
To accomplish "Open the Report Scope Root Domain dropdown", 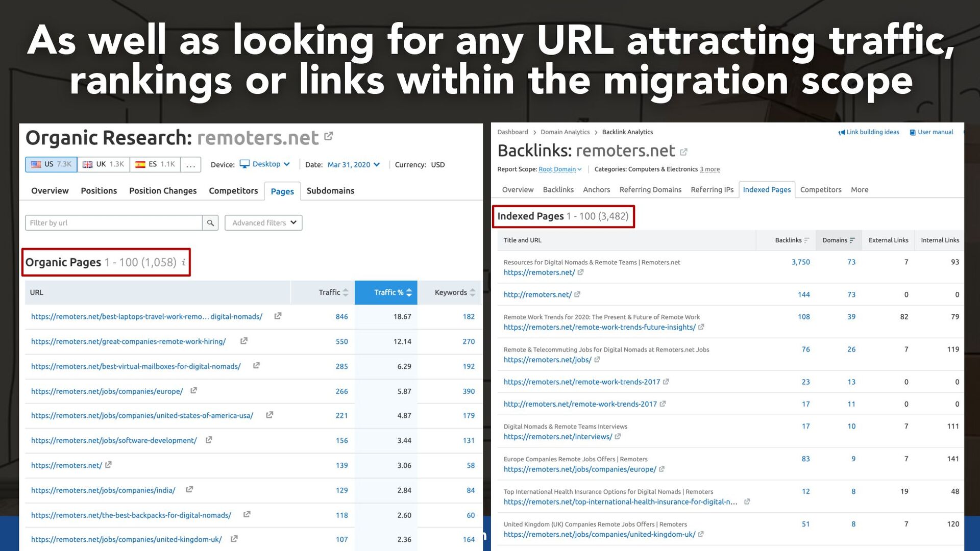I will (560, 169).
